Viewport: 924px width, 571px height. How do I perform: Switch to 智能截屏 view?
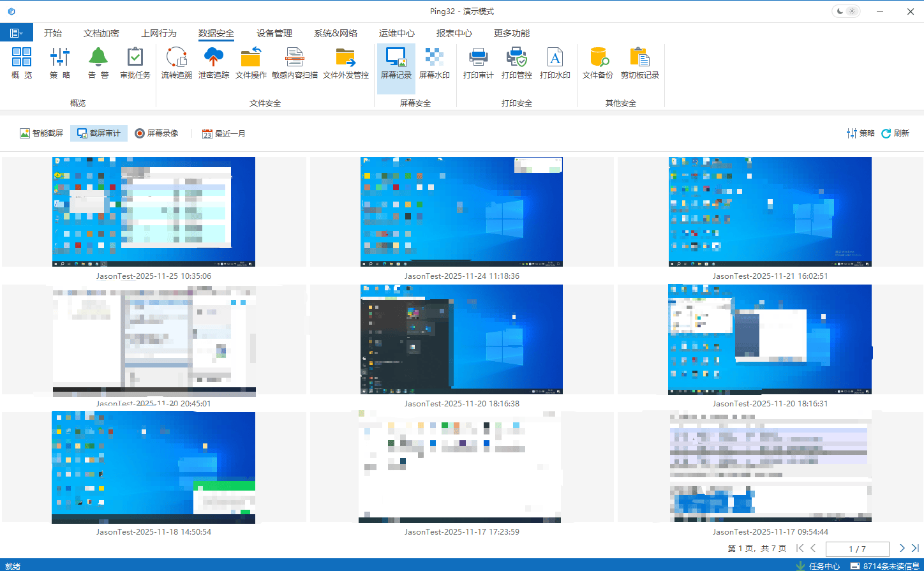click(41, 133)
